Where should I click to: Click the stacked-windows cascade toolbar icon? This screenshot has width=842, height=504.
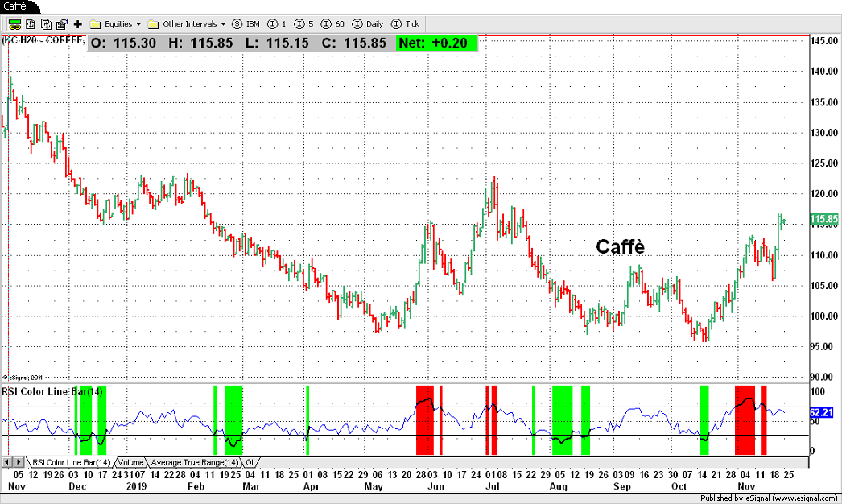[x=47, y=24]
